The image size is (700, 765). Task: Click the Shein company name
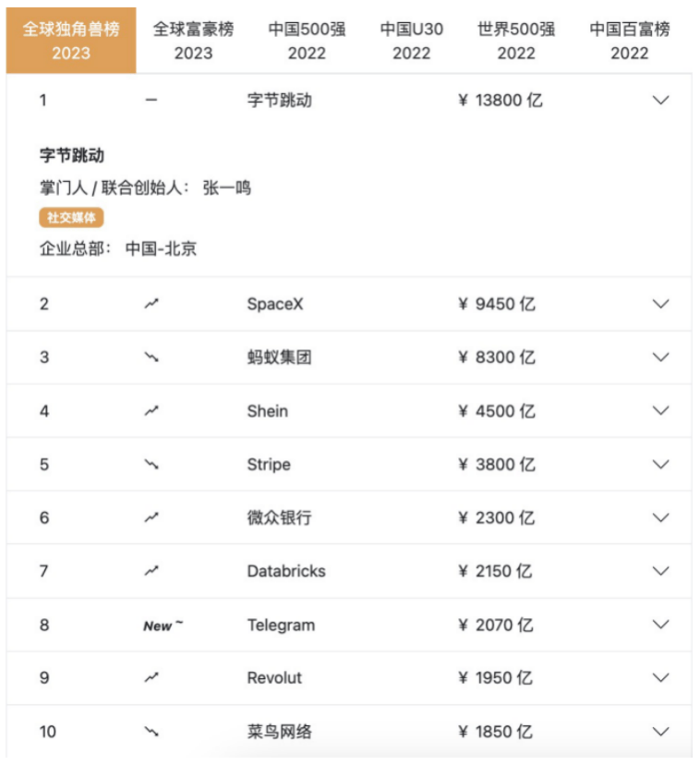(268, 411)
